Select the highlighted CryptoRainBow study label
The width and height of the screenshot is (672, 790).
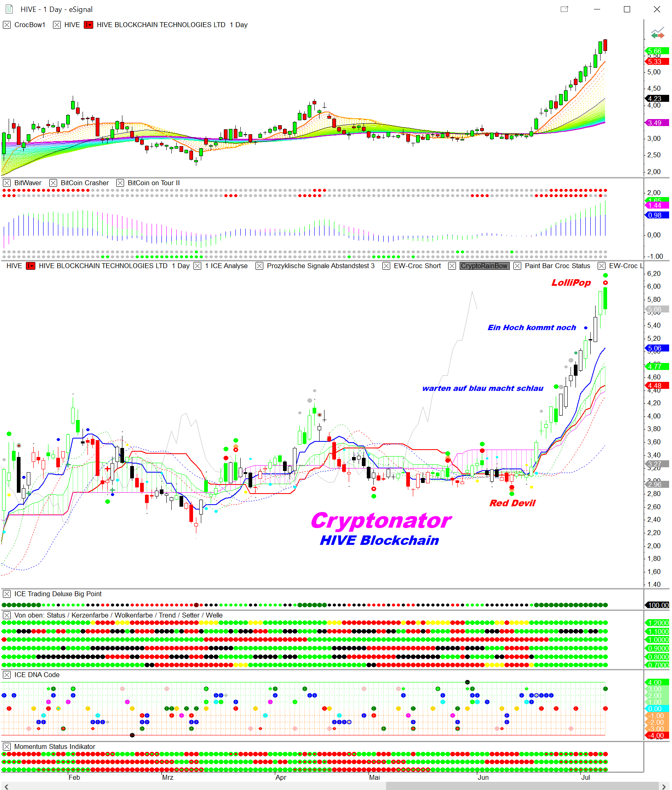click(484, 266)
